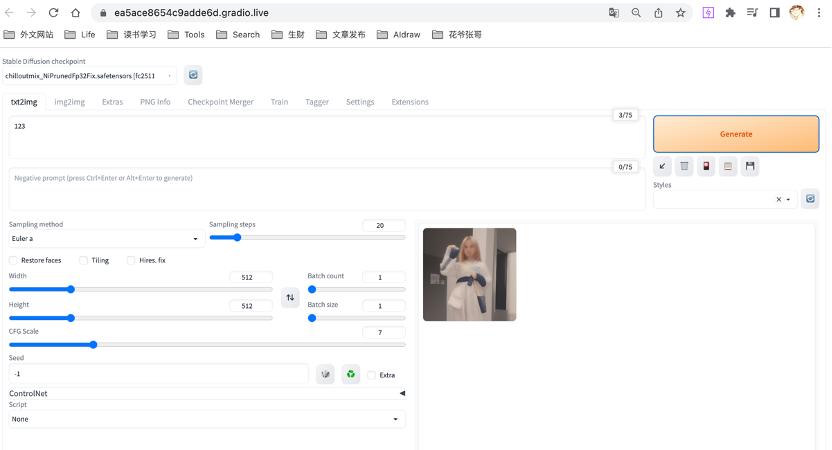This screenshot has height=450, width=832.
Task: Click the green recycle reuse seed icon
Action: point(350,375)
